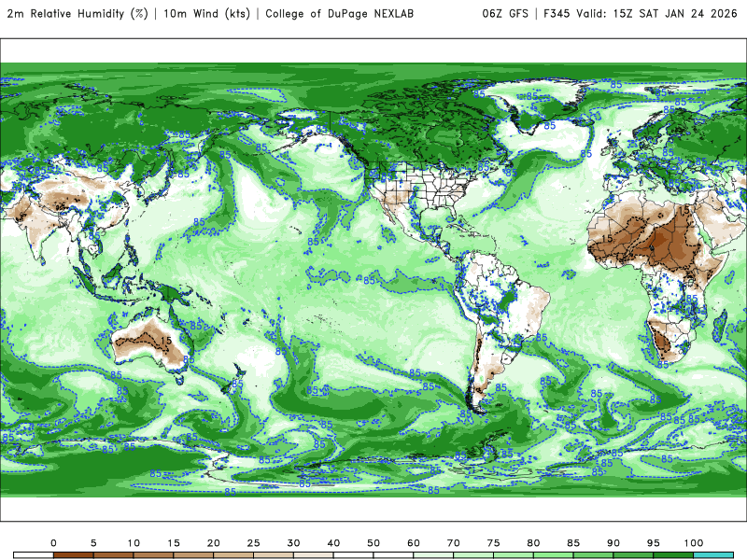The image size is (747, 560).
Task: Pick the dark green 95–100 legend swatch
Action: point(673,555)
